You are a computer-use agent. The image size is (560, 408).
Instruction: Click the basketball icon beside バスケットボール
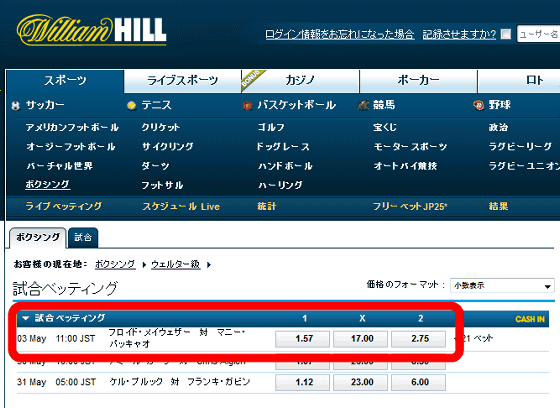point(247,106)
